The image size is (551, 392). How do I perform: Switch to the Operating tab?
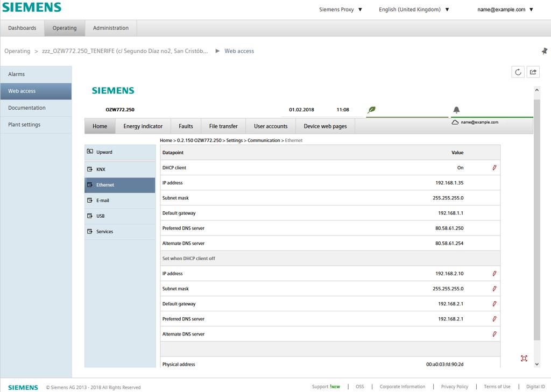tap(65, 28)
